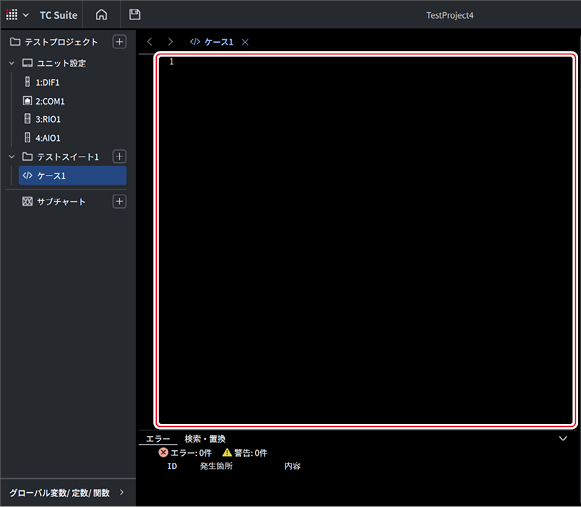The height and width of the screenshot is (507, 581).
Task: Navigate forward with right arrow
Action: (x=170, y=42)
